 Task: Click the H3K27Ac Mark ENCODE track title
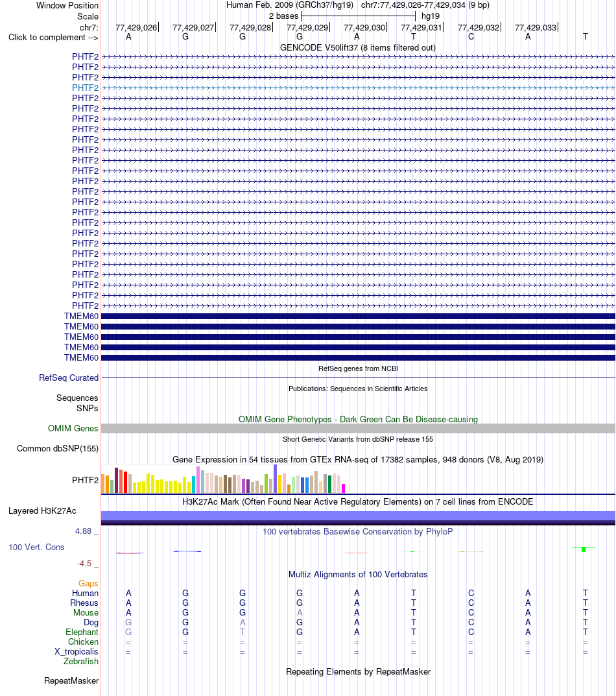coord(358,501)
